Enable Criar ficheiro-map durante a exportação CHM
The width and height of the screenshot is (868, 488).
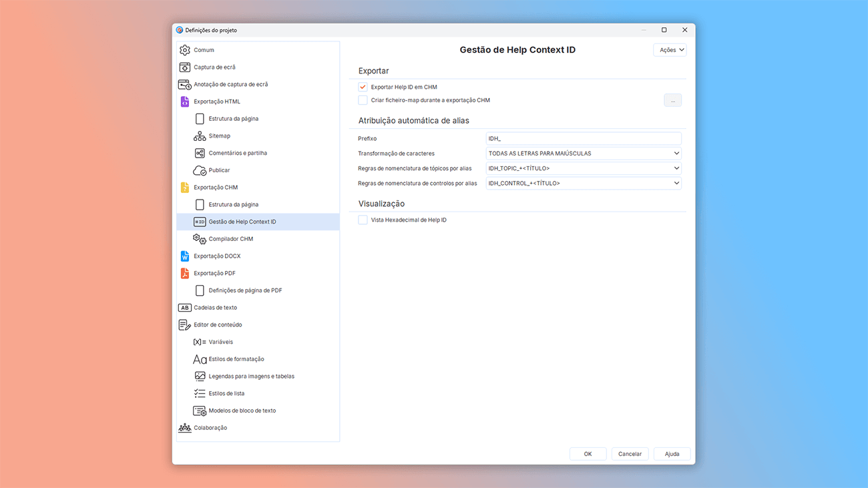click(363, 101)
